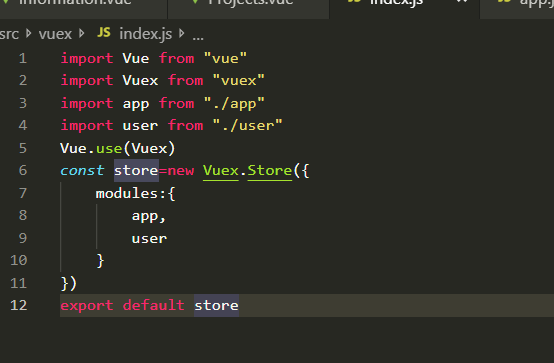Click line number 3 in the gutter
This screenshot has height=363, width=554.
click(23, 103)
